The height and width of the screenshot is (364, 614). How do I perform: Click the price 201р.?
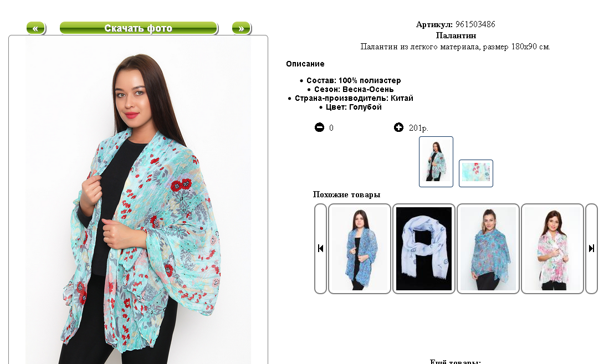coord(418,128)
